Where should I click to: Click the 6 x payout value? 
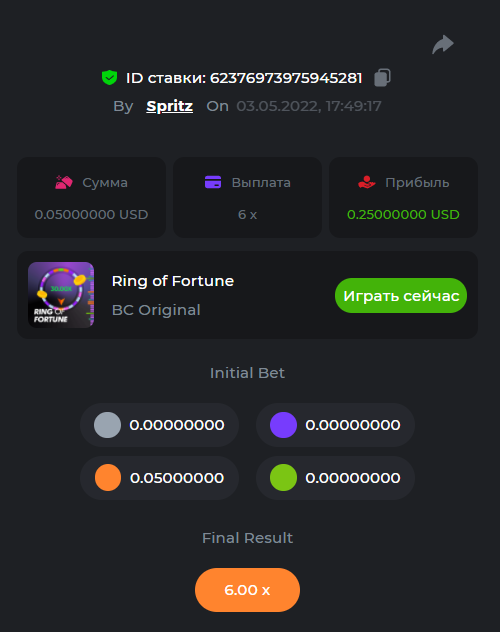click(247, 214)
